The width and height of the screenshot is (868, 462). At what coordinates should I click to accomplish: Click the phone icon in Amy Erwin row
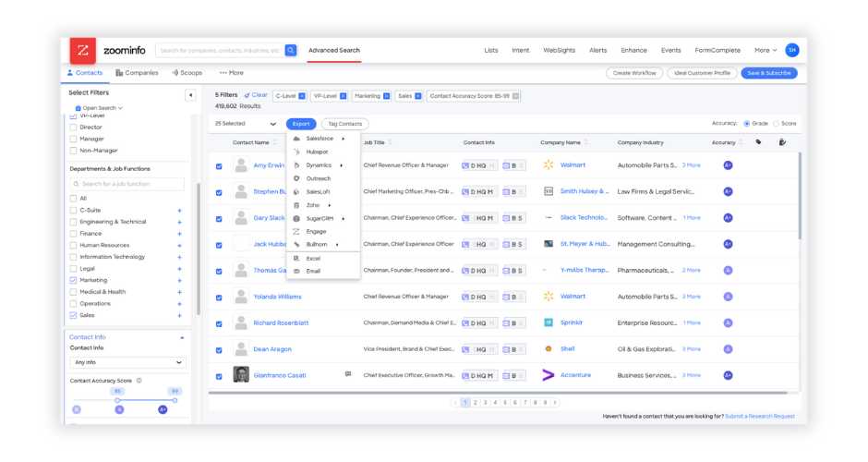click(x=465, y=165)
